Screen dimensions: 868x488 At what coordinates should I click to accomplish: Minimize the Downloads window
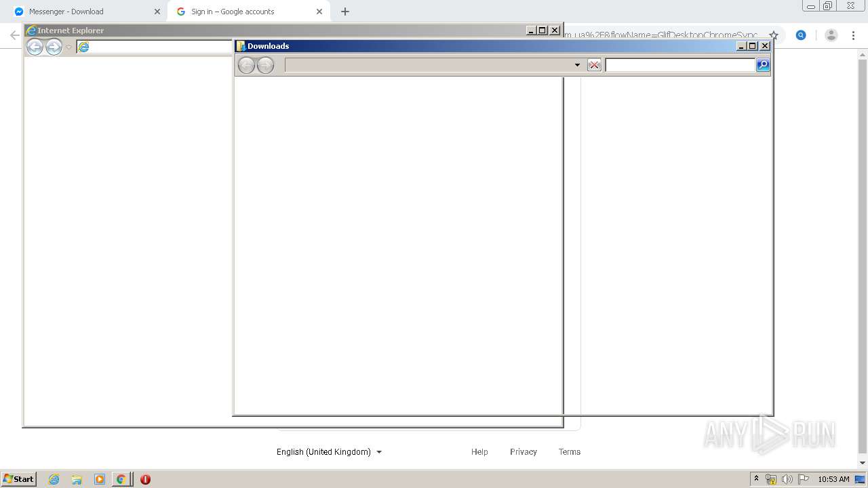click(x=742, y=46)
